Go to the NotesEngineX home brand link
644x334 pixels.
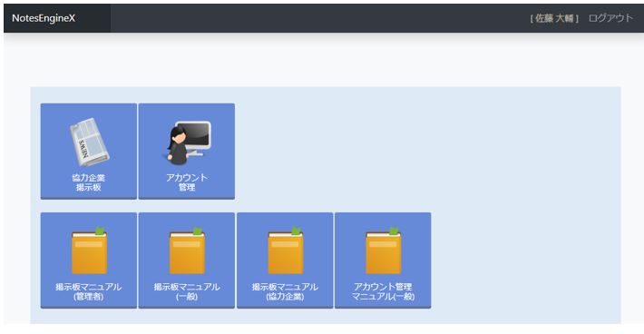(44, 18)
